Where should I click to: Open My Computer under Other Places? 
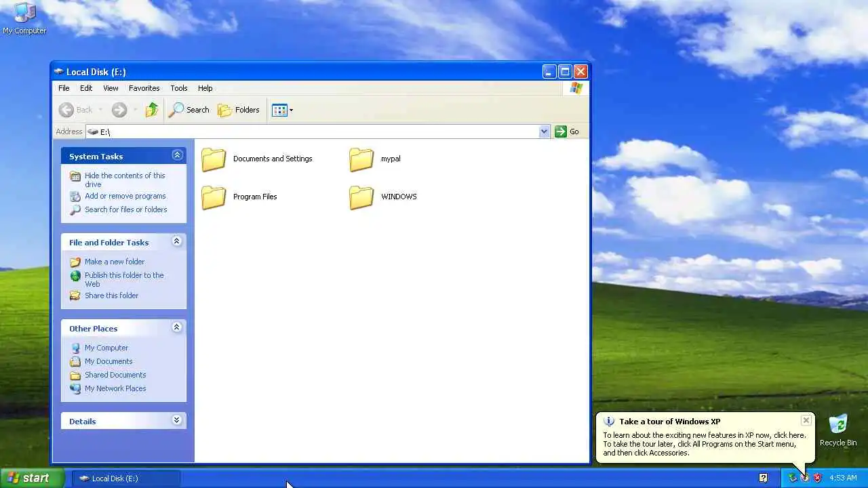(x=106, y=348)
